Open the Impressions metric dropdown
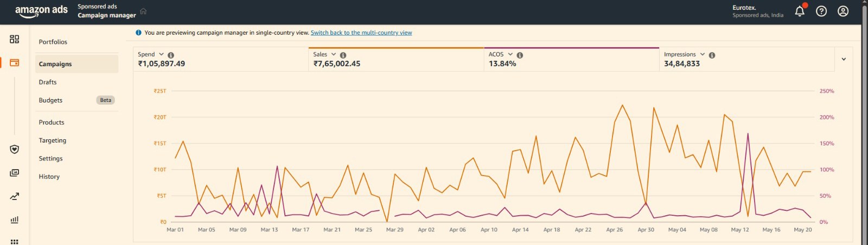This screenshot has height=245, width=868. click(x=703, y=54)
